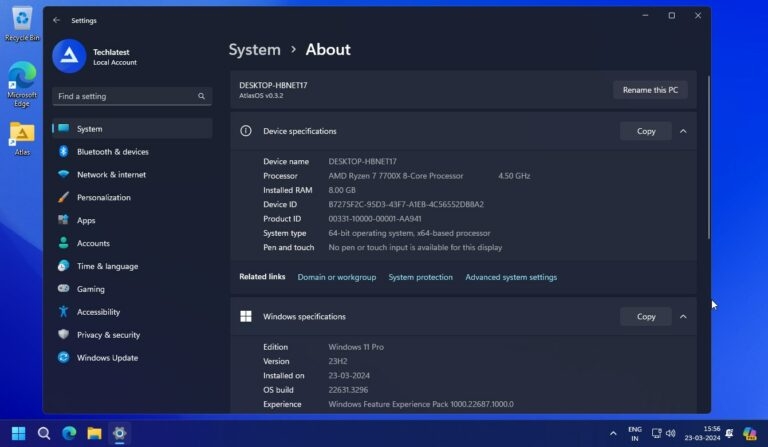Open Microsoft Edge desktop shortcut
768x447 pixels.
point(22,84)
